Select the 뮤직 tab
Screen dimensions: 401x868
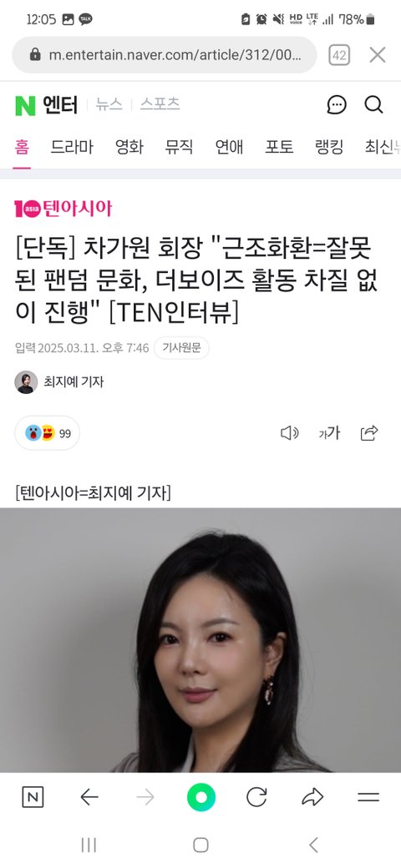pyautogui.click(x=179, y=147)
